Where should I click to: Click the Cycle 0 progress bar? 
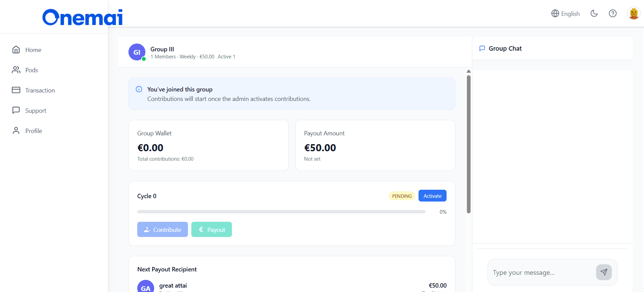coord(281,212)
